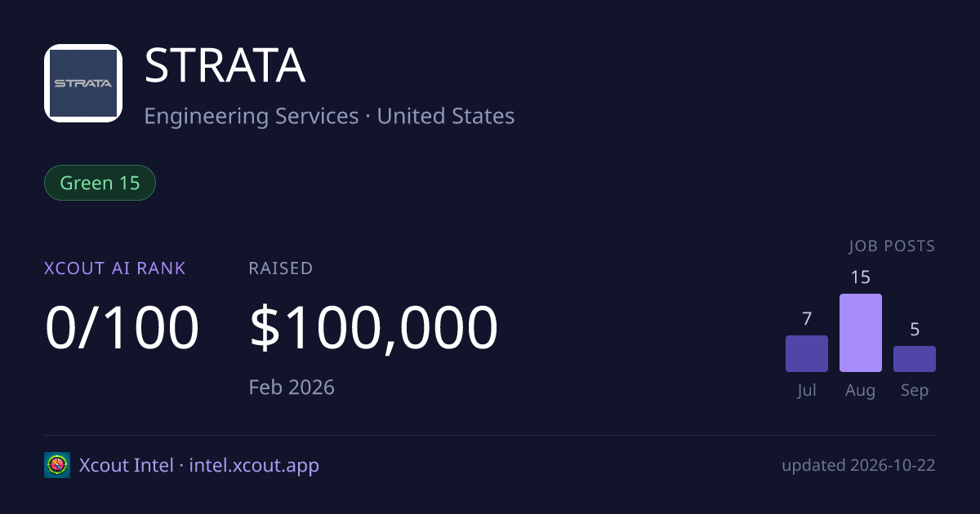Click the Aug month label
The width and height of the screenshot is (980, 514).
click(861, 391)
